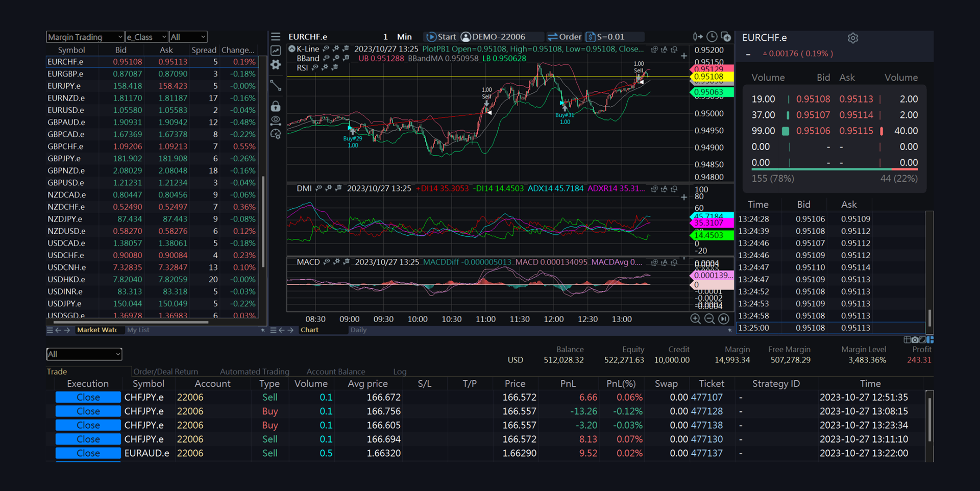Click the camera screenshot icon
The width and height of the screenshot is (980, 491).
(x=915, y=339)
